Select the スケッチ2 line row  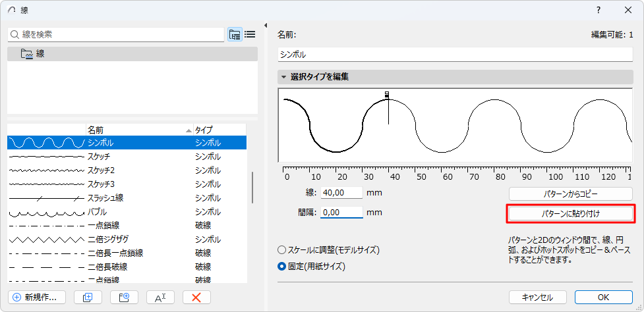(x=127, y=170)
